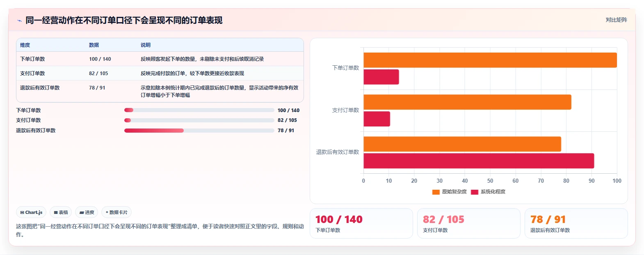This screenshot has width=644, height=255.
Task: Click the panel title 同一经营动作在不同订单口径
Action: 124,20
